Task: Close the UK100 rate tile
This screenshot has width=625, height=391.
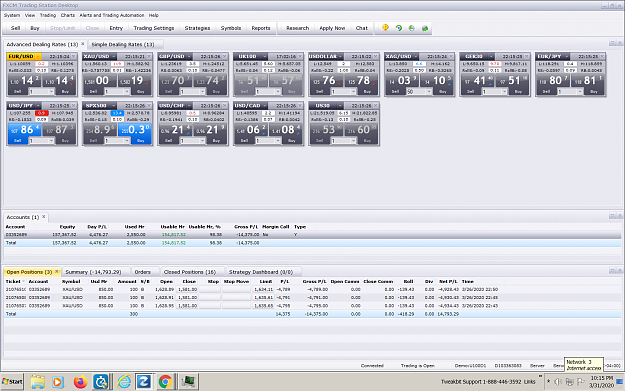Action: coord(300,56)
